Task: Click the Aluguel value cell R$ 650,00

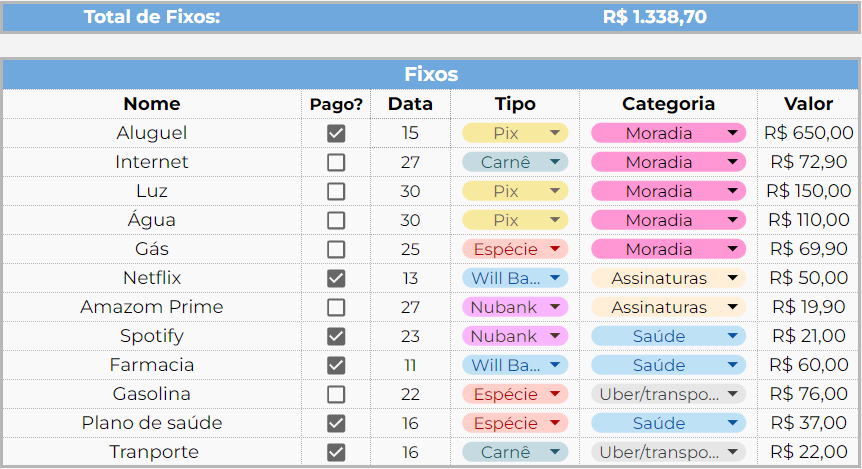Action: pos(808,133)
